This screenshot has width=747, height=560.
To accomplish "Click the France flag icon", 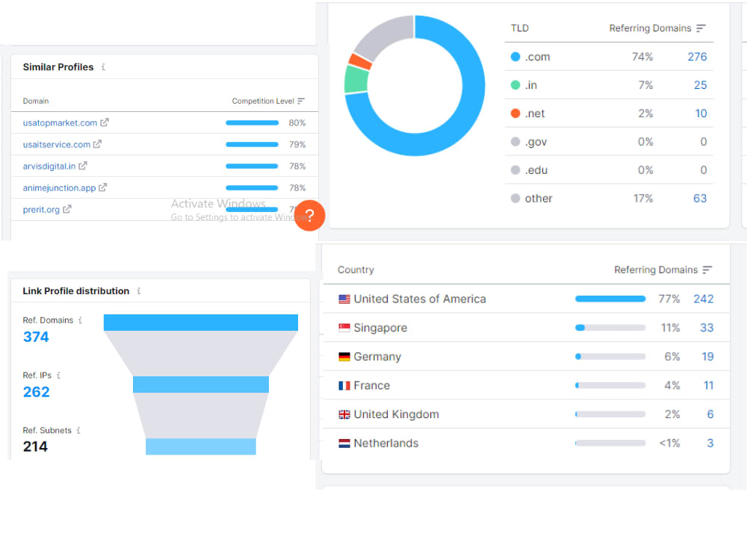I will (x=344, y=386).
